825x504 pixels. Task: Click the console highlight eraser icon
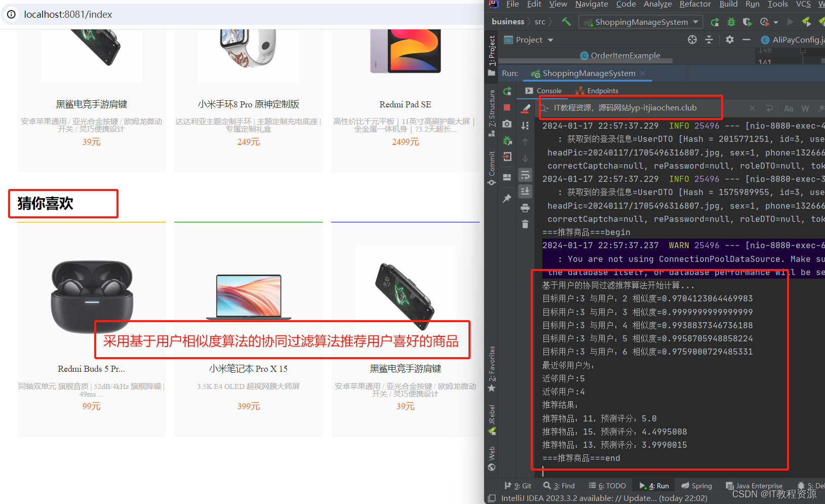pyautogui.click(x=526, y=108)
